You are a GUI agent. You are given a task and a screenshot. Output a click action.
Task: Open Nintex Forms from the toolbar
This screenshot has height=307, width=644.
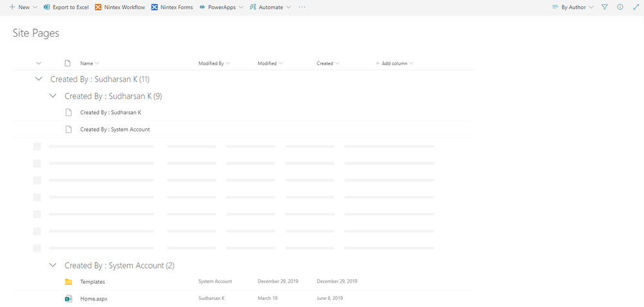click(172, 7)
